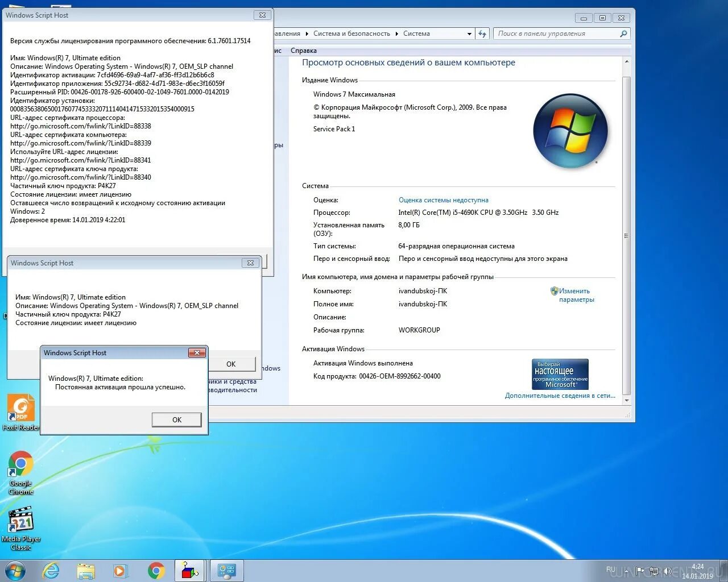
Task: Click the heading Просмотр основных сведений о вашем компьютере
Action: pyautogui.click(x=408, y=63)
